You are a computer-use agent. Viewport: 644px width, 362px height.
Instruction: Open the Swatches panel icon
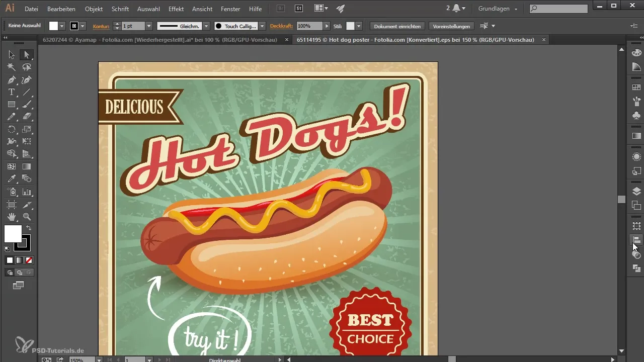(636, 87)
